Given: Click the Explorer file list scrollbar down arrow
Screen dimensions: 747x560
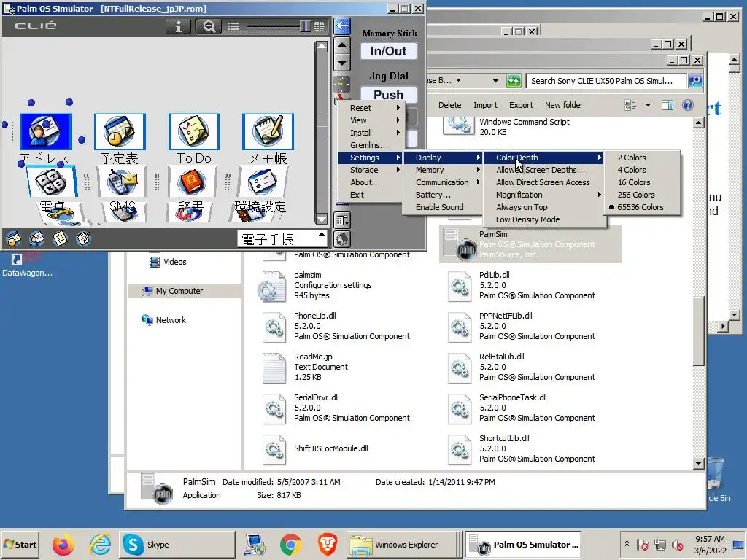Looking at the screenshot, I should (698, 463).
